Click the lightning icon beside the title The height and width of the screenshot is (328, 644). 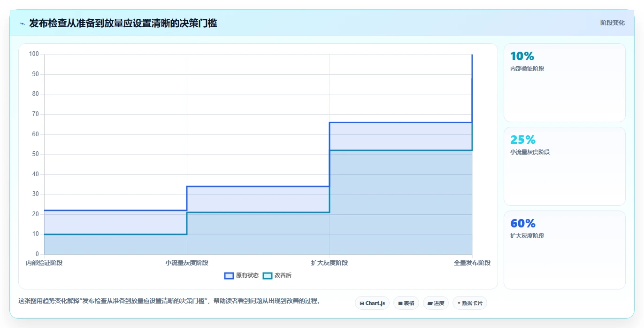pos(22,23)
